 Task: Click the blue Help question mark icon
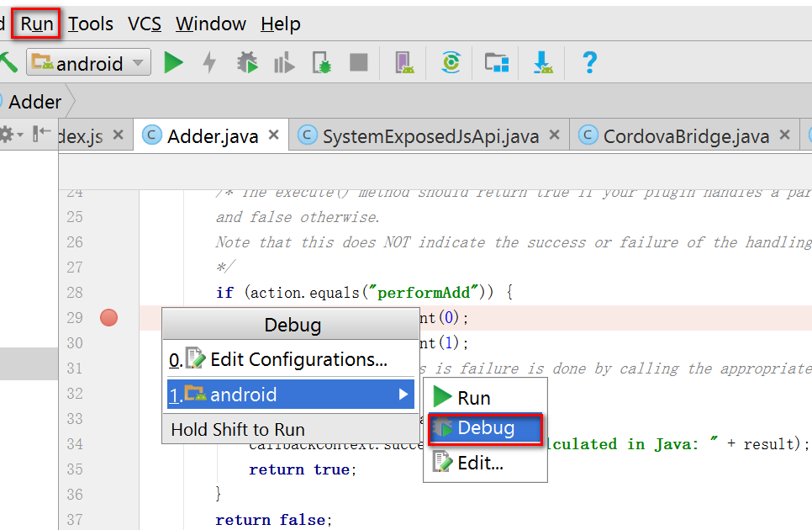click(x=589, y=63)
